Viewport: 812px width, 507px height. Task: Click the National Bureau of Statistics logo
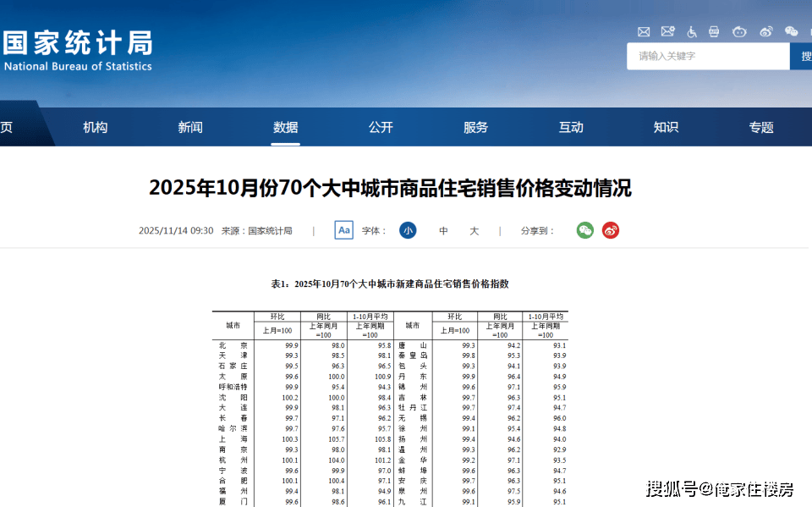76,51
